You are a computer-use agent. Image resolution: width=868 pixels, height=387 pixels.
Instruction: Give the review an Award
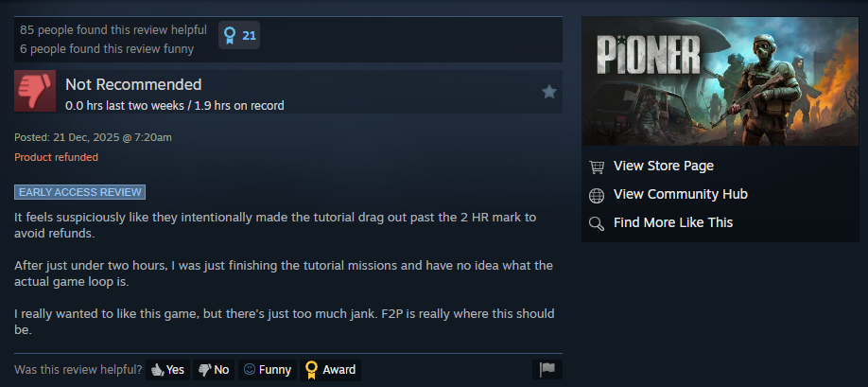point(331,370)
